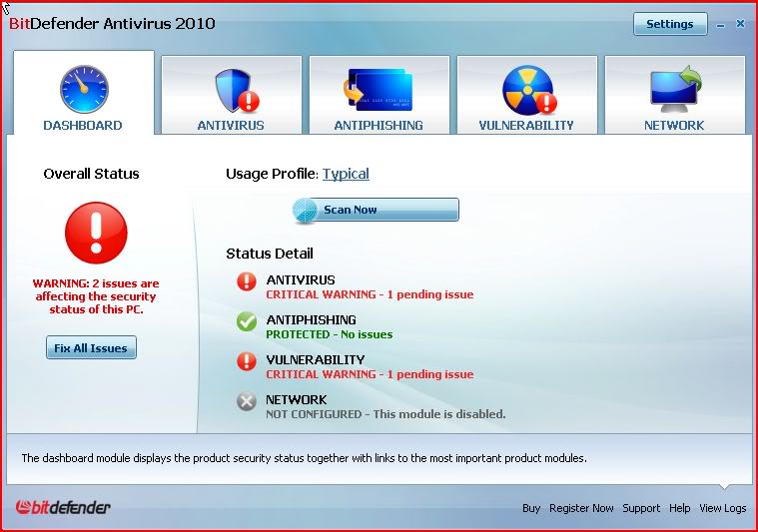Click the Antiphishing credit card icon

point(379,90)
